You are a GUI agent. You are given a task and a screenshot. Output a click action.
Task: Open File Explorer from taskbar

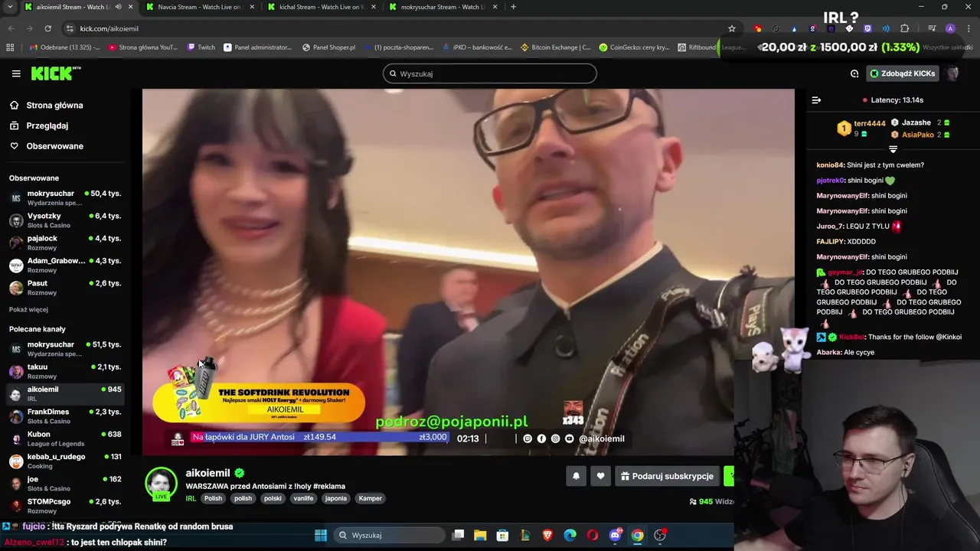pos(480,535)
